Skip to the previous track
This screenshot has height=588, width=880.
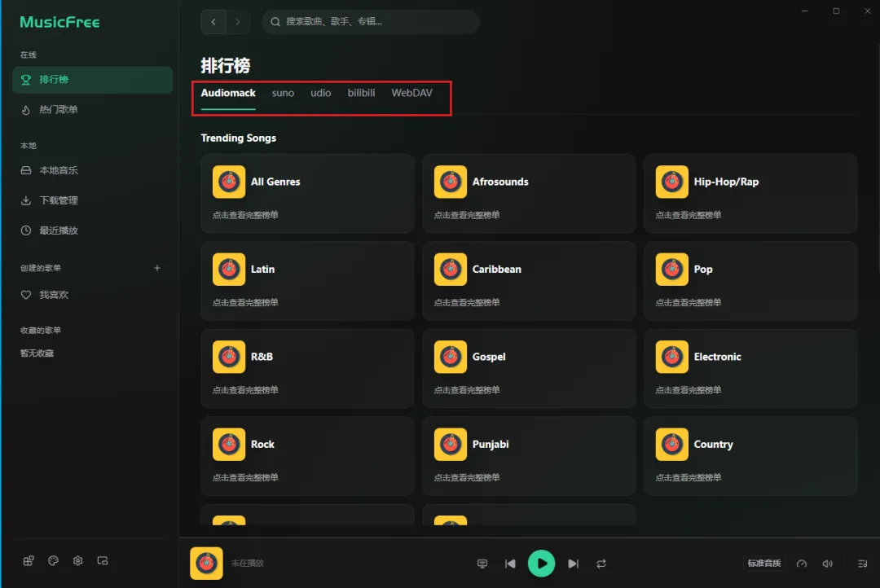point(510,564)
